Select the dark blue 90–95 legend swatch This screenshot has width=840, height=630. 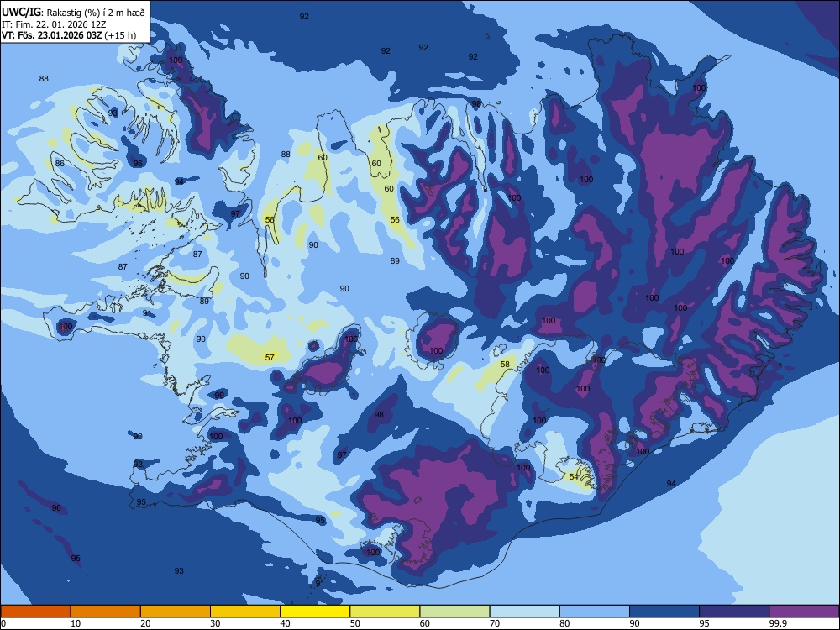pyautogui.click(x=664, y=612)
